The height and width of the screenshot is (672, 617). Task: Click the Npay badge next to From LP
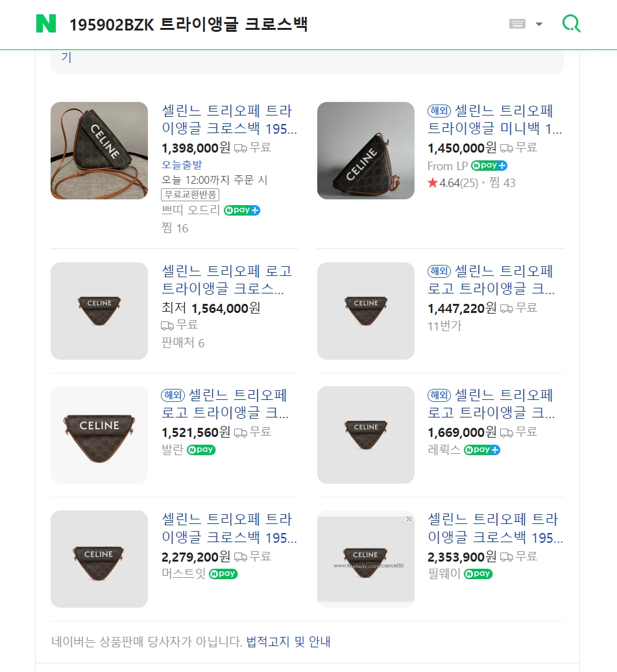click(x=489, y=166)
